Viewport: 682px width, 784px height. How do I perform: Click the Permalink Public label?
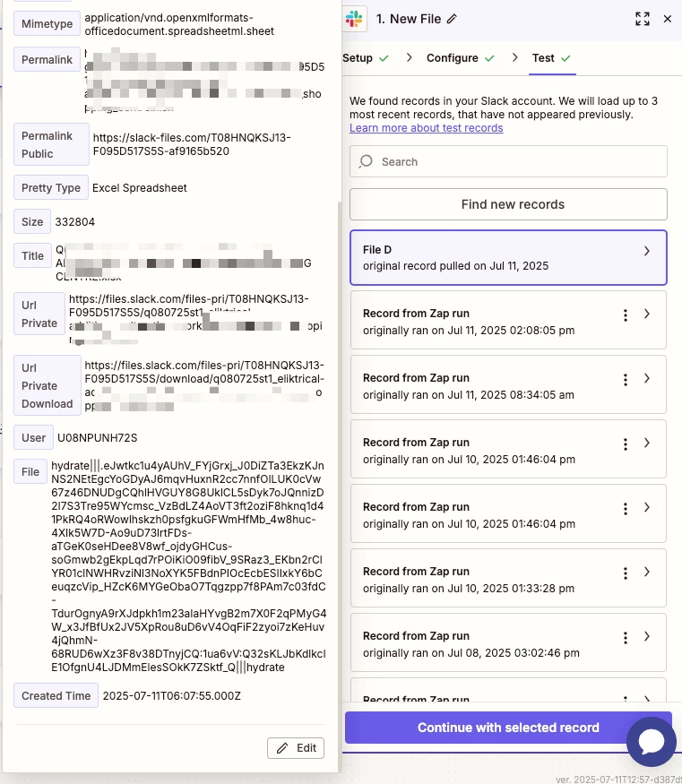pyautogui.click(x=51, y=144)
